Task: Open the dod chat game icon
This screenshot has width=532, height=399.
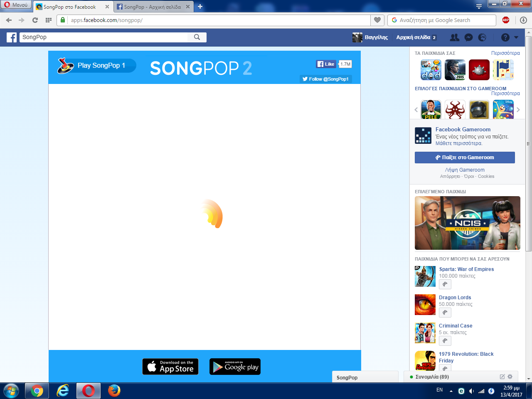Action: pyautogui.click(x=431, y=70)
